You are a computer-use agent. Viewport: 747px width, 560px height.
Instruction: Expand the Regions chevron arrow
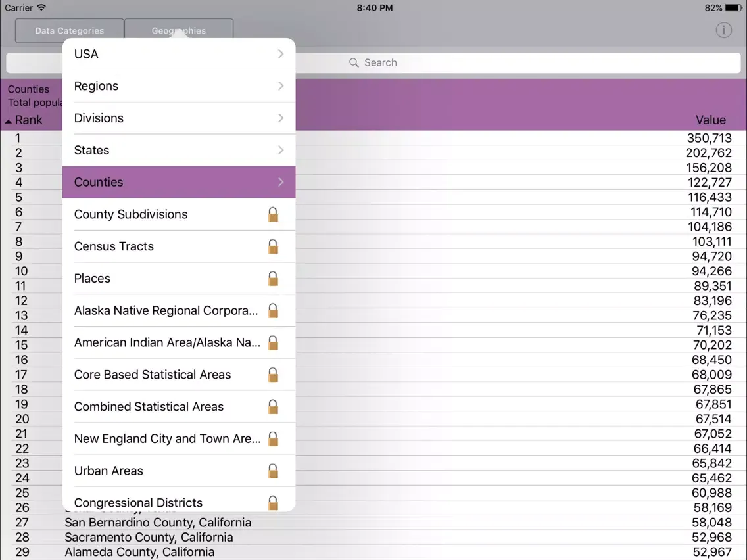pyautogui.click(x=281, y=86)
